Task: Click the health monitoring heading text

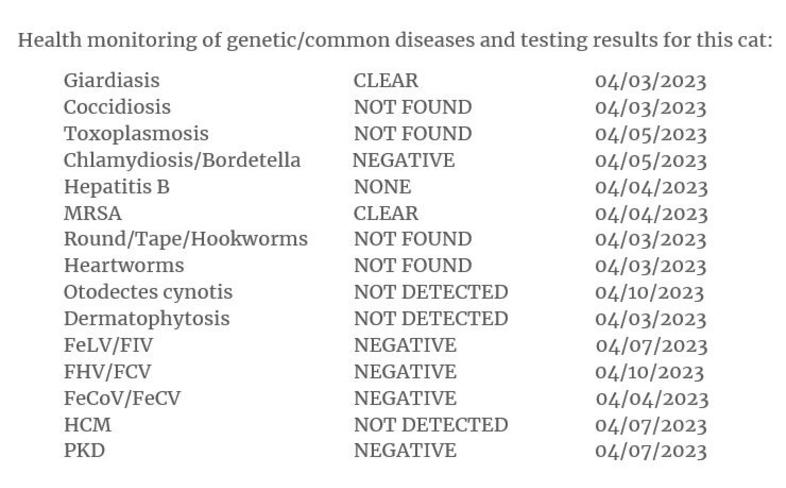Action: [x=395, y=41]
